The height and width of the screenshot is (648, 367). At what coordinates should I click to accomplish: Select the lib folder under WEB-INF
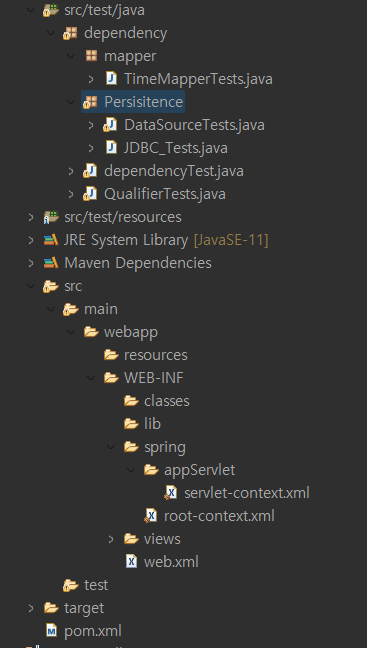coord(152,424)
